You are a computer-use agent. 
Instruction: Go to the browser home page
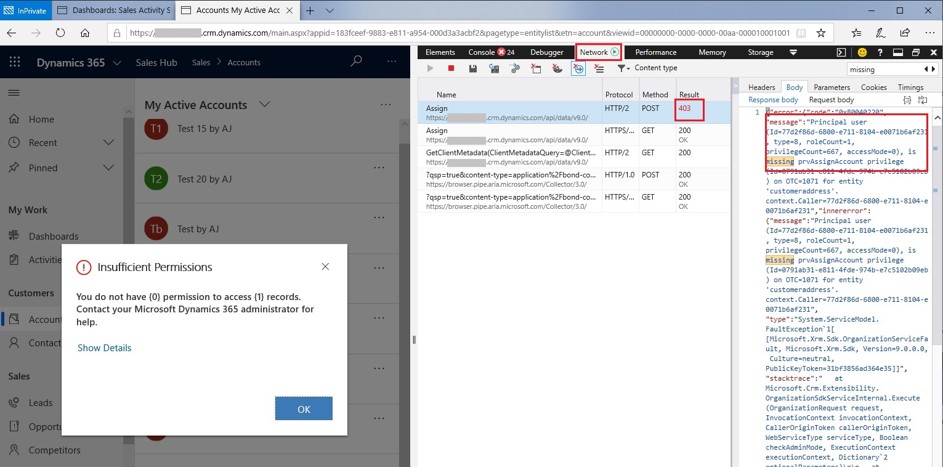tap(85, 32)
